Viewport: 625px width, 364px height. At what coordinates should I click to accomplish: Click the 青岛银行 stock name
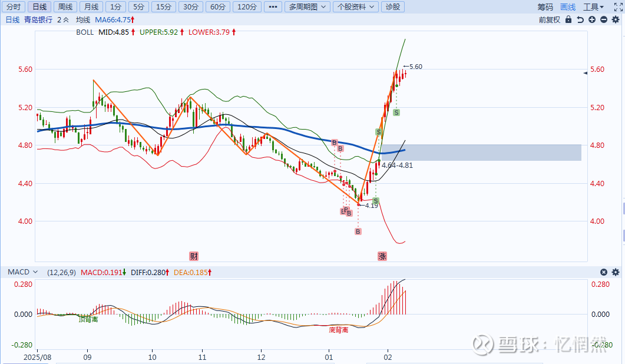tap(38, 19)
